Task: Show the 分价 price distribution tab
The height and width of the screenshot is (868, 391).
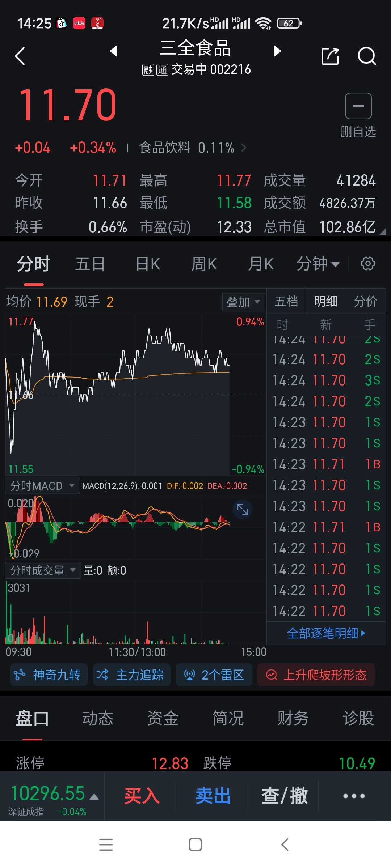Action: [366, 301]
